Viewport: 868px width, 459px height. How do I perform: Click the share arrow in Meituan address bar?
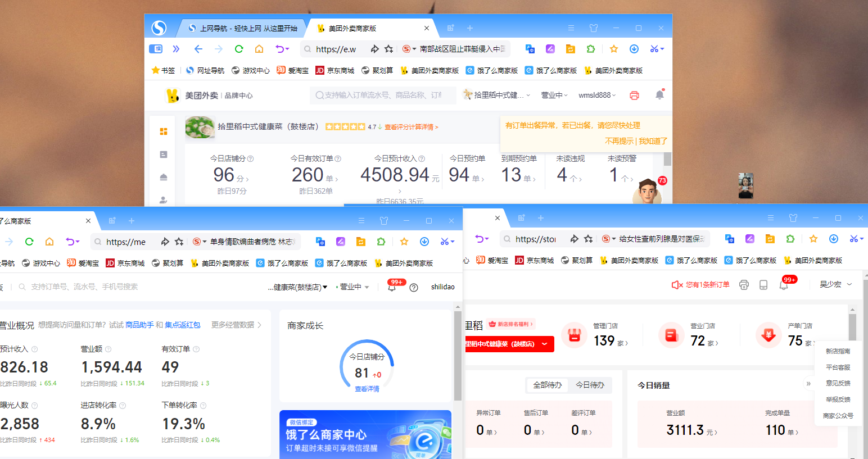(x=374, y=49)
